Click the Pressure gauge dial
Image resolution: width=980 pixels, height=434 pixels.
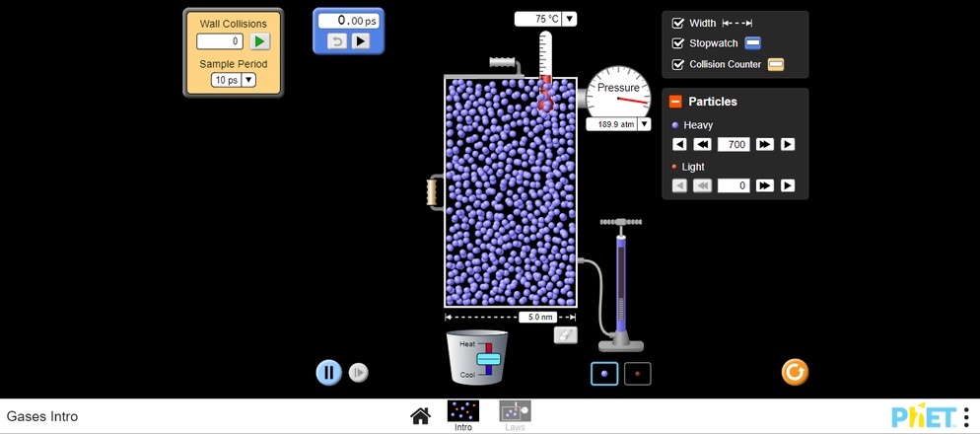pyautogui.click(x=618, y=93)
